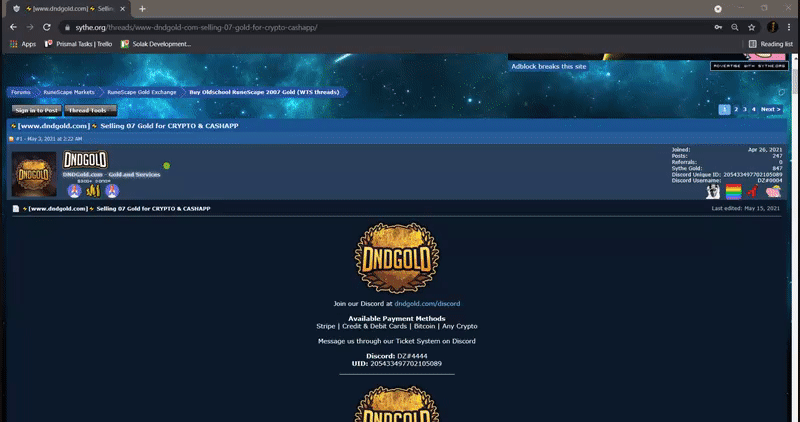
Task: Open the Reading list panel
Action: click(770, 44)
